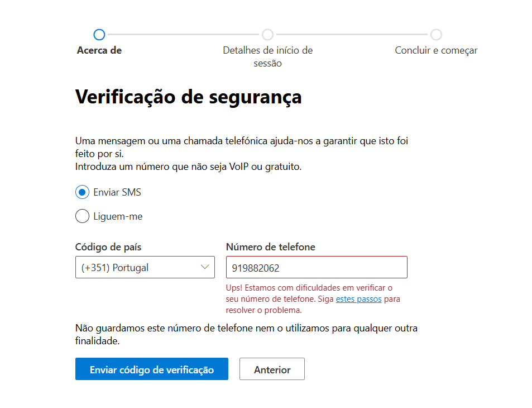Open the "estes passos" help link
This screenshot has height=408, width=532.
[358, 299]
